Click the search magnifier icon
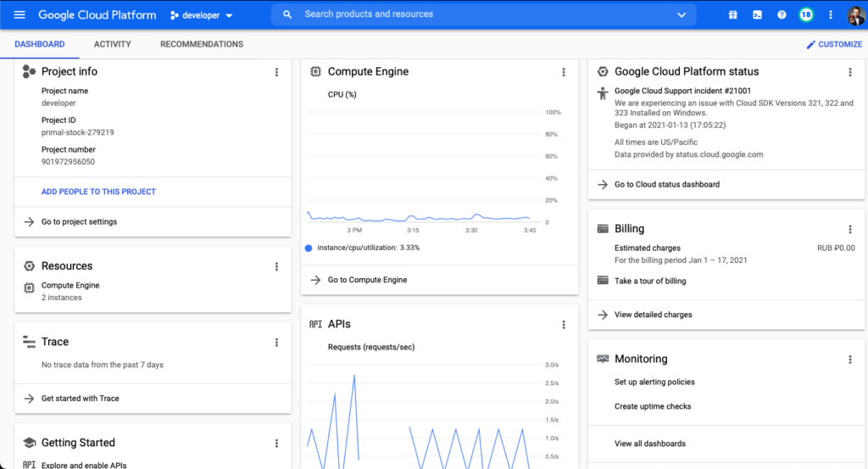 tap(287, 14)
